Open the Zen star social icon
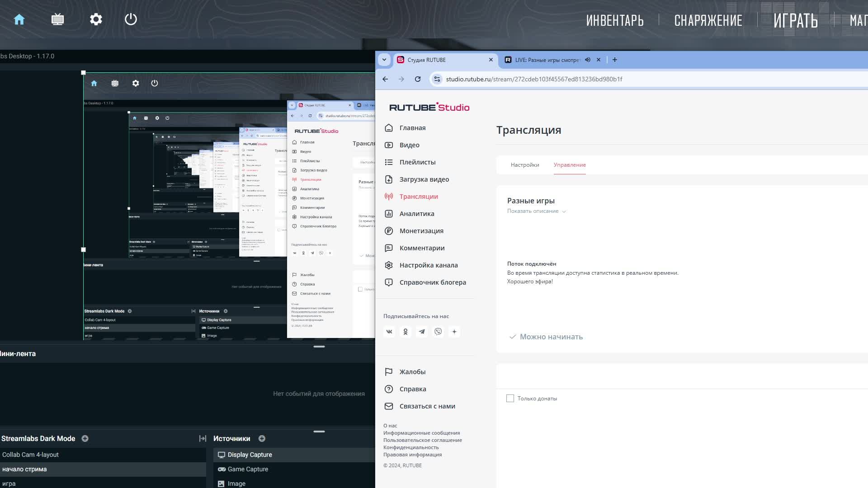The height and width of the screenshot is (488, 868). [454, 332]
